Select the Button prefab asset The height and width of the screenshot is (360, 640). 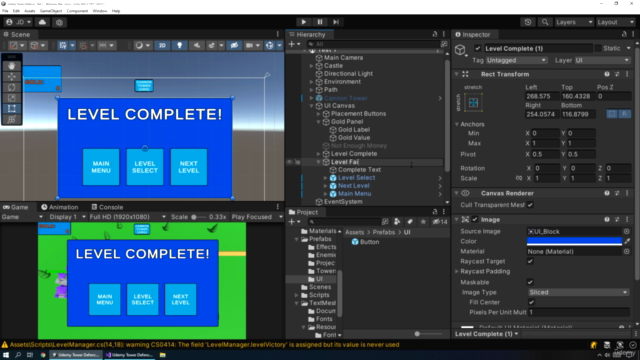point(365,242)
